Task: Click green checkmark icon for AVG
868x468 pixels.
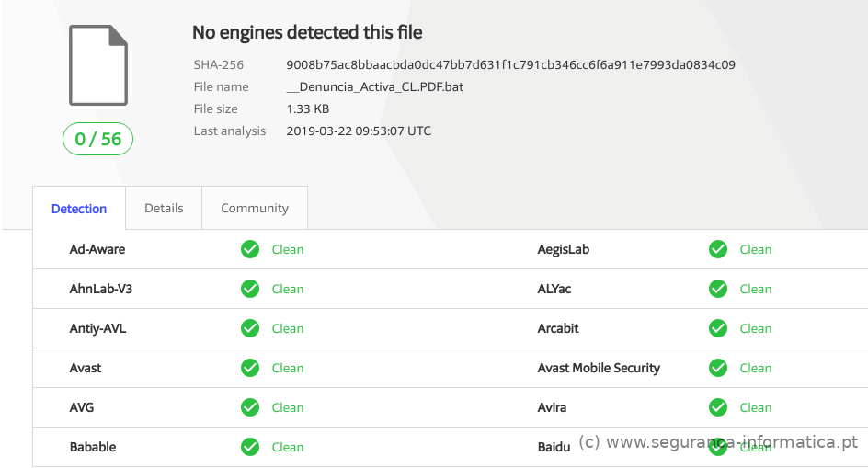Action: 250,407
